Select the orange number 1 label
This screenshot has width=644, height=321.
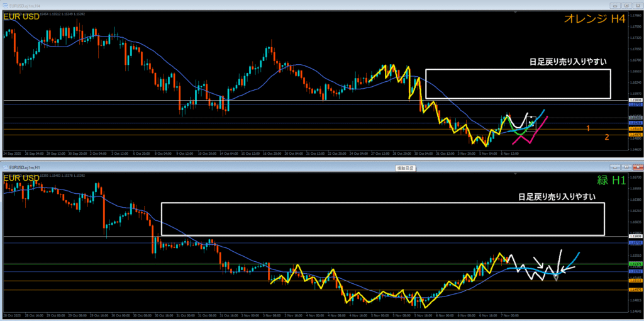(588, 128)
